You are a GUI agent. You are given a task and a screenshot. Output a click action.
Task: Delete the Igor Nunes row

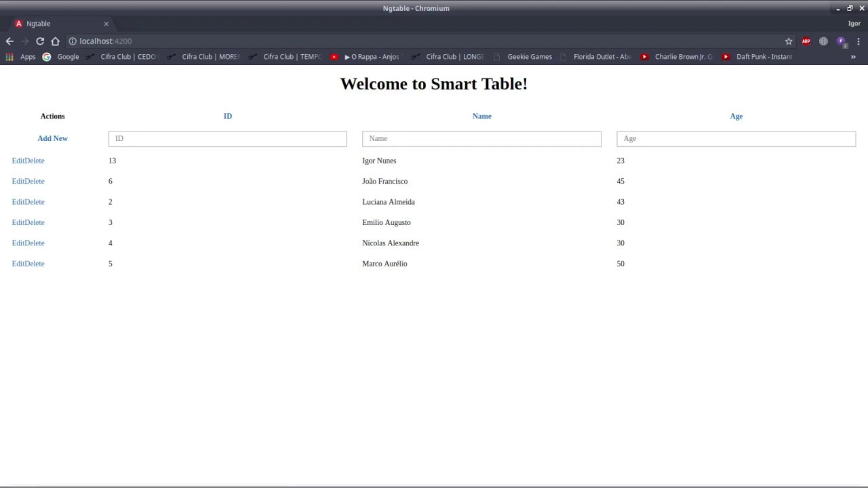pyautogui.click(x=35, y=161)
